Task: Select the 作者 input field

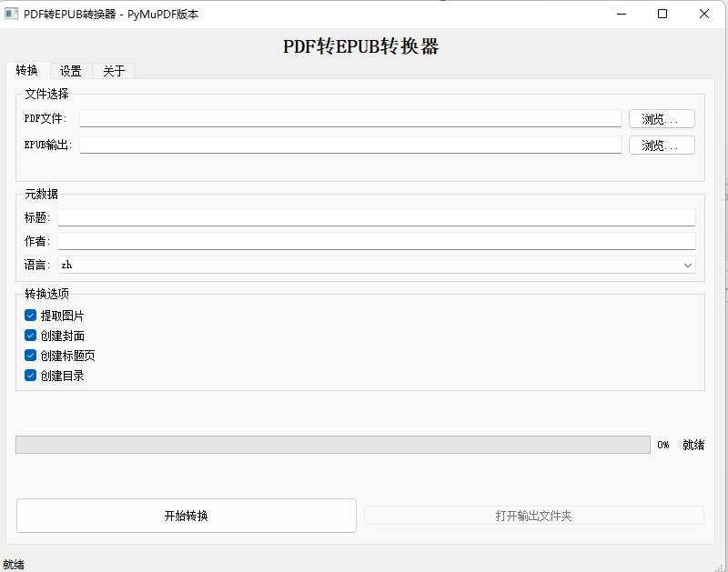Action: pos(376,240)
